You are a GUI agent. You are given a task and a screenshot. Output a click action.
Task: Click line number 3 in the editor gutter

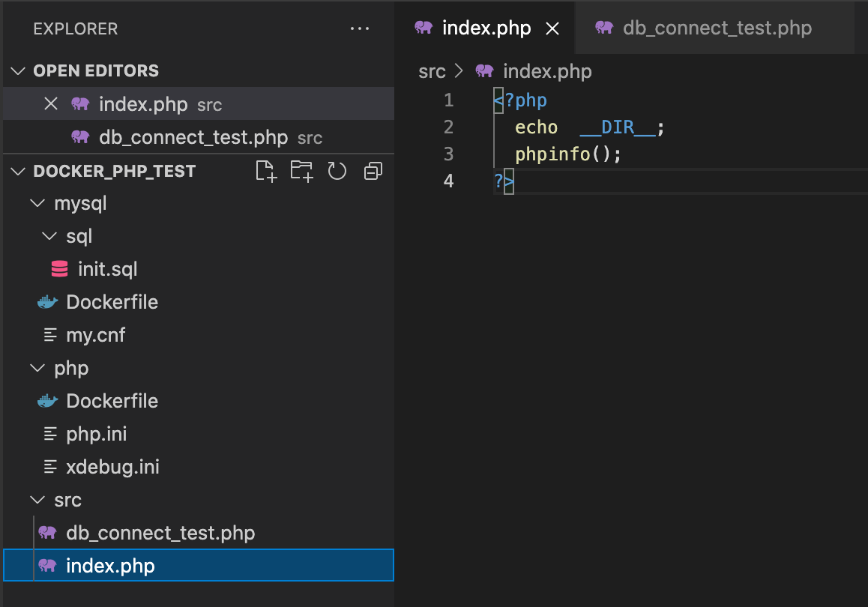click(448, 154)
